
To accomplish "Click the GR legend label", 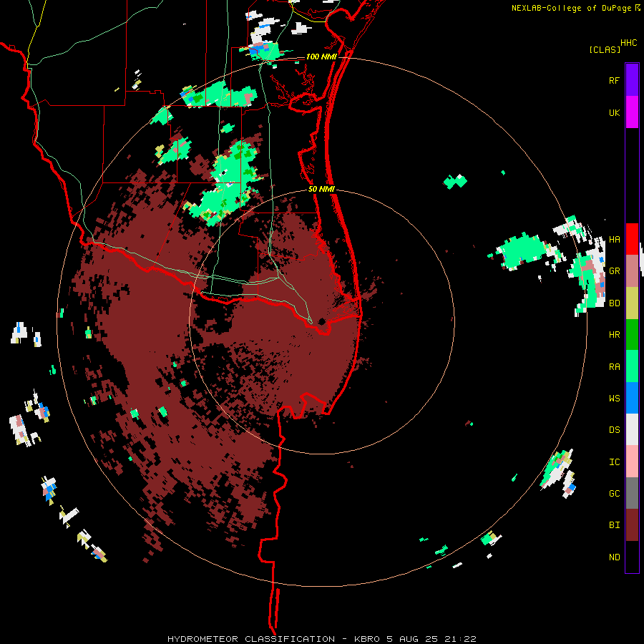I will (614, 271).
